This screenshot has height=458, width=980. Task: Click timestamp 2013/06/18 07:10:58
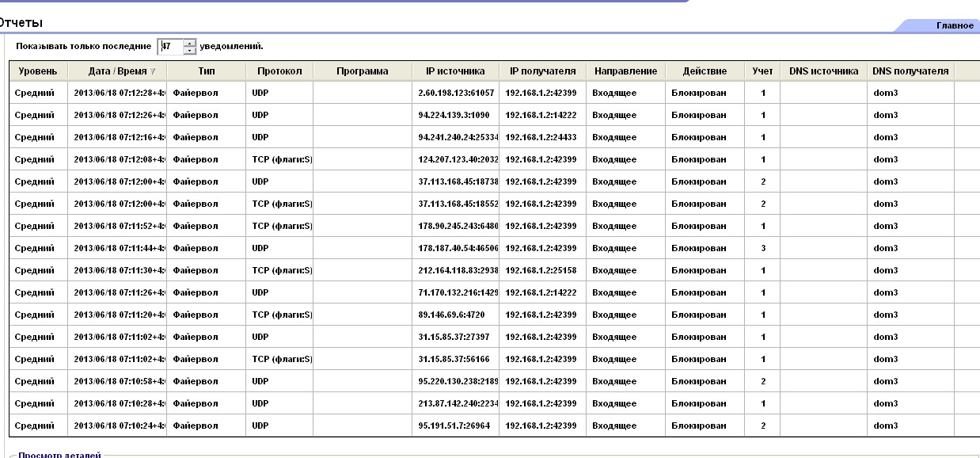119,381
